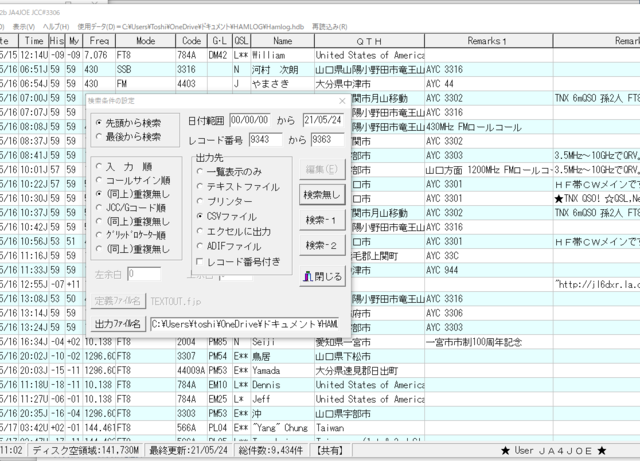Click the Remarks 1 column header

click(x=489, y=41)
